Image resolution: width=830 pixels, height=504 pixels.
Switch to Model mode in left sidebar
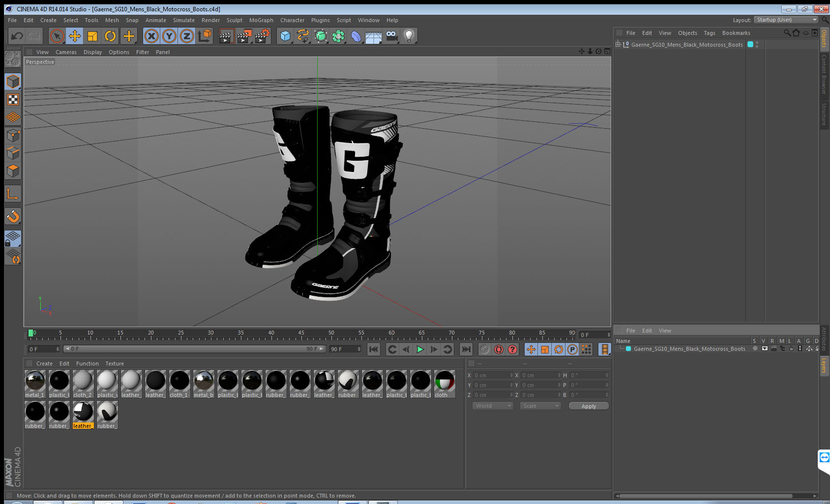13,82
